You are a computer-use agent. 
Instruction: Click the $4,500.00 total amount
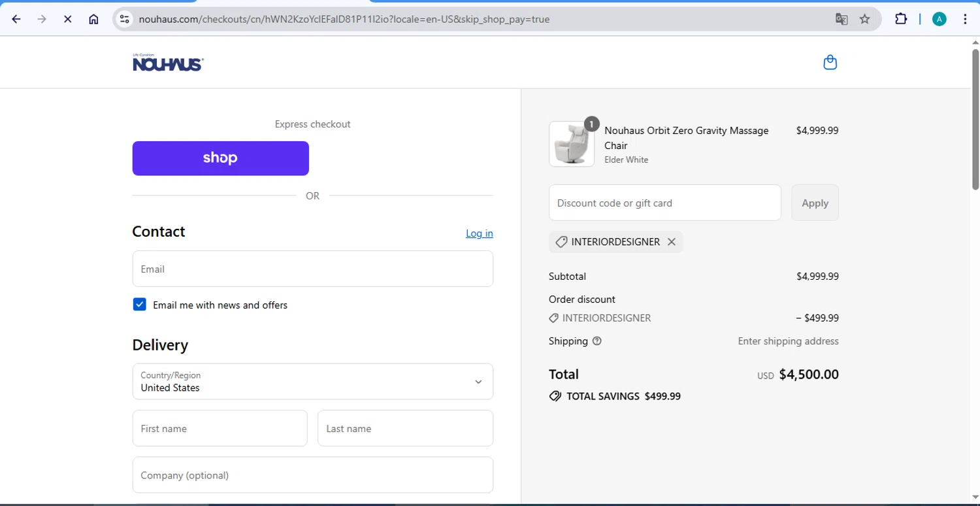[809, 375]
